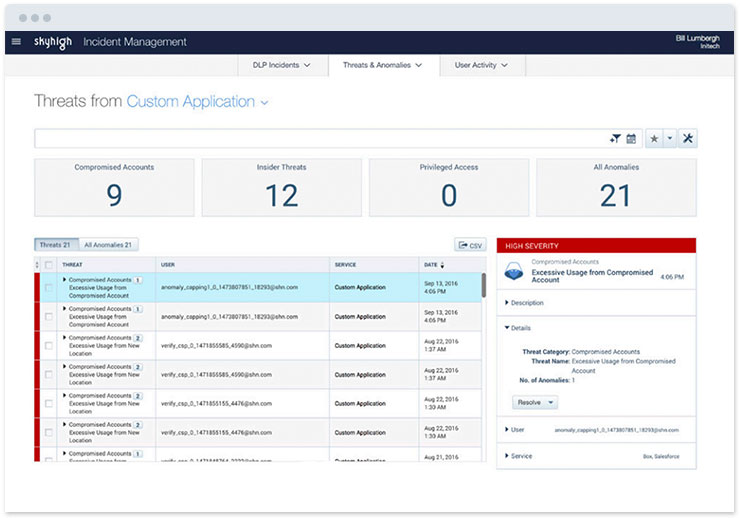
Task: Open the hamburger navigation menu
Action: pyautogui.click(x=16, y=42)
